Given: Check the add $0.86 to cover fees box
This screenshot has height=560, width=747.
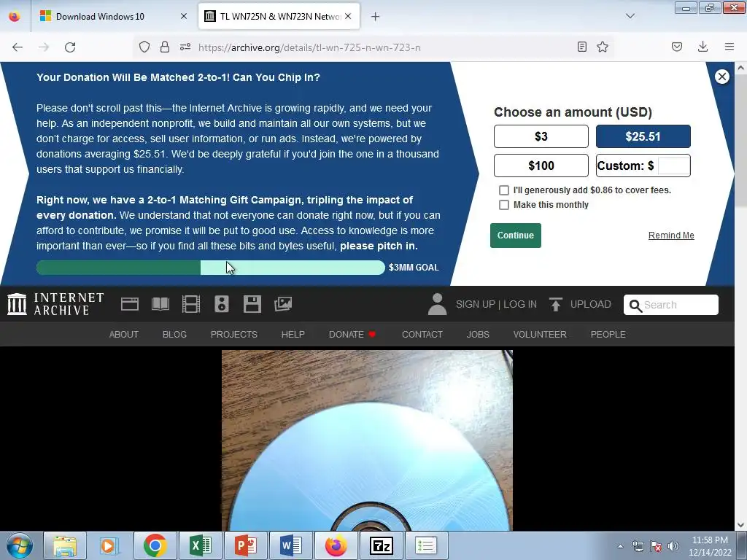Looking at the screenshot, I should point(504,190).
